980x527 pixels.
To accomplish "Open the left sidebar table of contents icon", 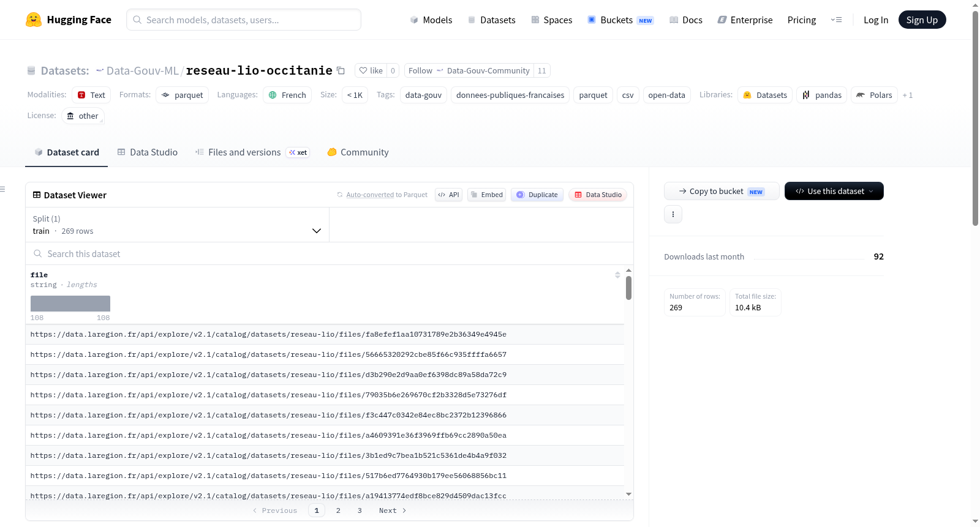I will (x=2, y=189).
